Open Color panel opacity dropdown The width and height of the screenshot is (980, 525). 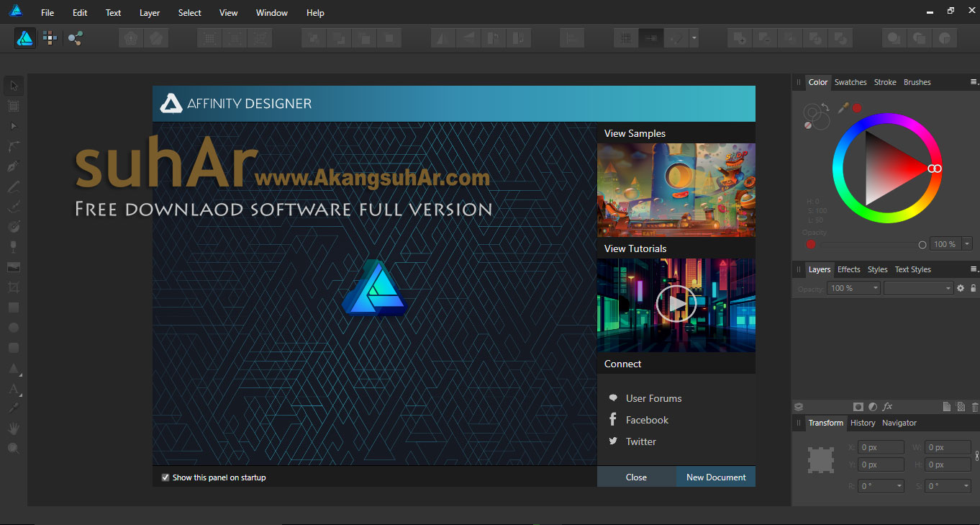tap(967, 244)
